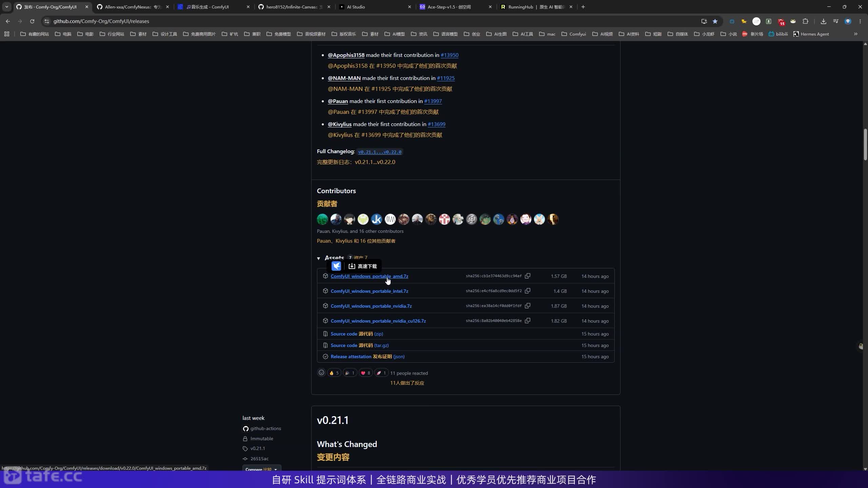The height and width of the screenshot is (488, 868).
Task: Click the 高速下载 button
Action: tap(363, 266)
